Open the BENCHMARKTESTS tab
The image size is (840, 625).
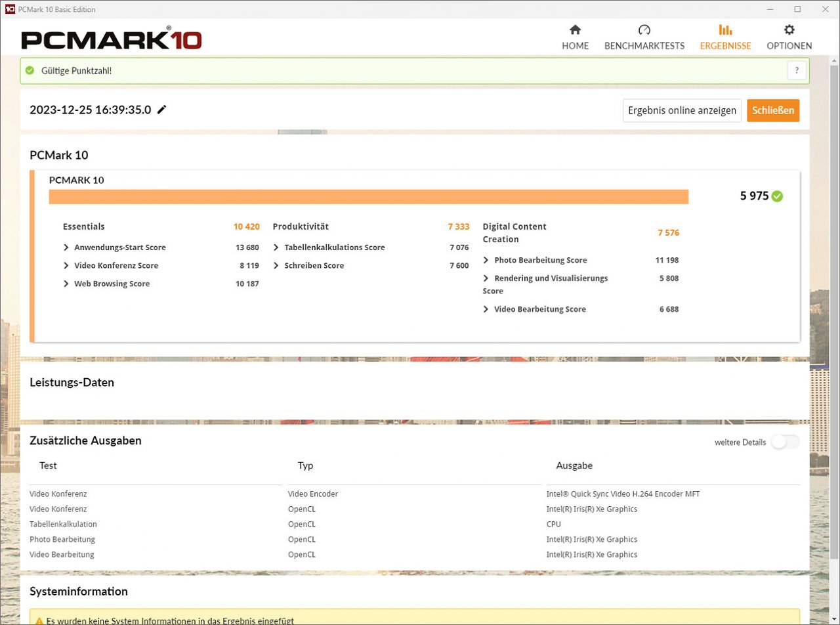click(x=644, y=37)
